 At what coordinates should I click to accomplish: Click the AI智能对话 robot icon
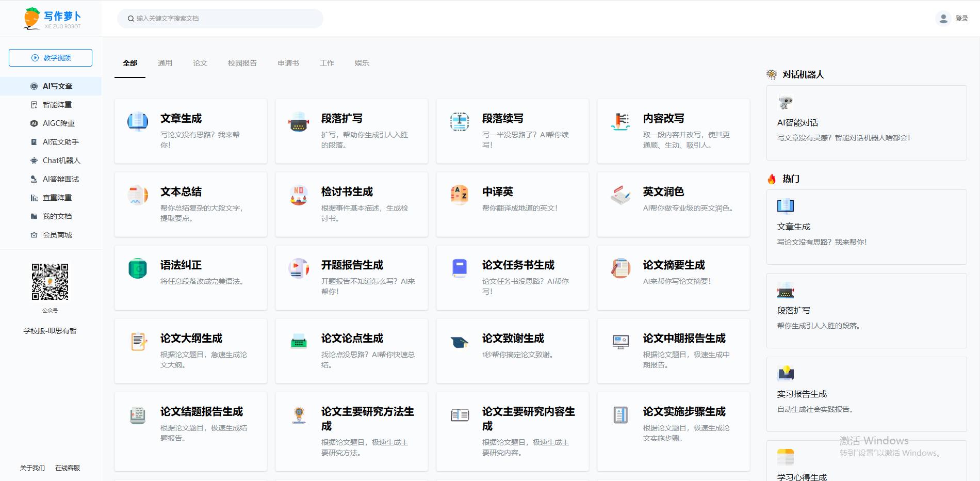click(786, 103)
